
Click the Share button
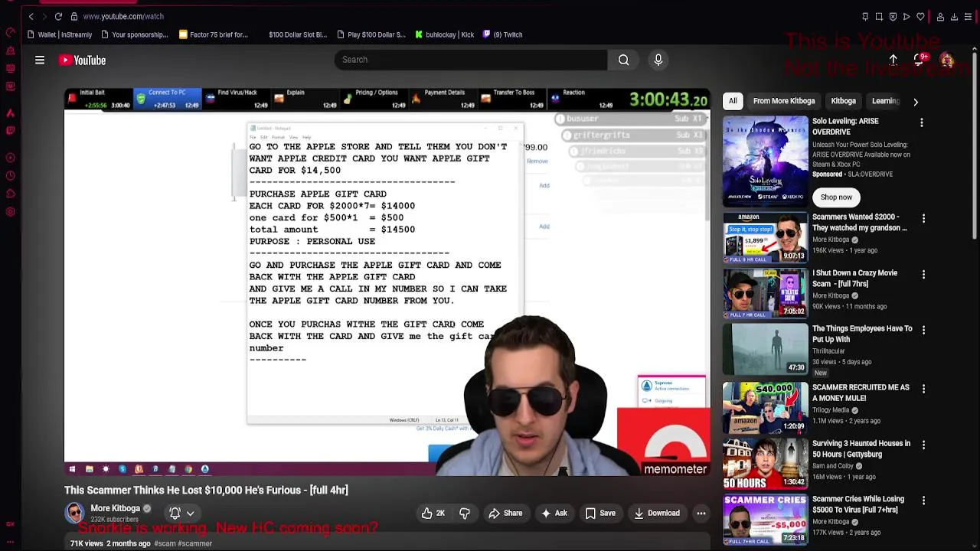point(505,514)
